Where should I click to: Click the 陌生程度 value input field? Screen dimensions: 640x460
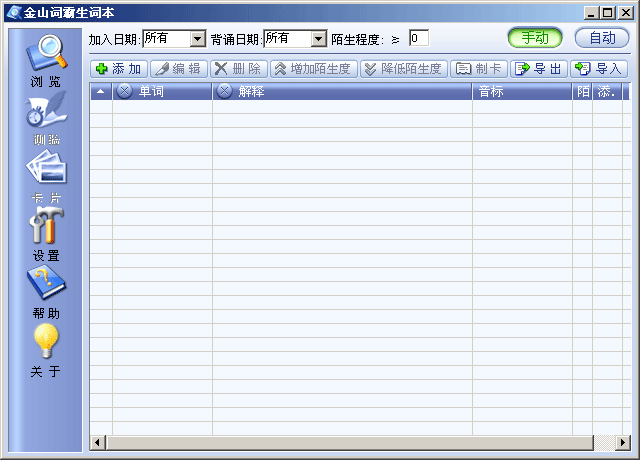[419, 38]
